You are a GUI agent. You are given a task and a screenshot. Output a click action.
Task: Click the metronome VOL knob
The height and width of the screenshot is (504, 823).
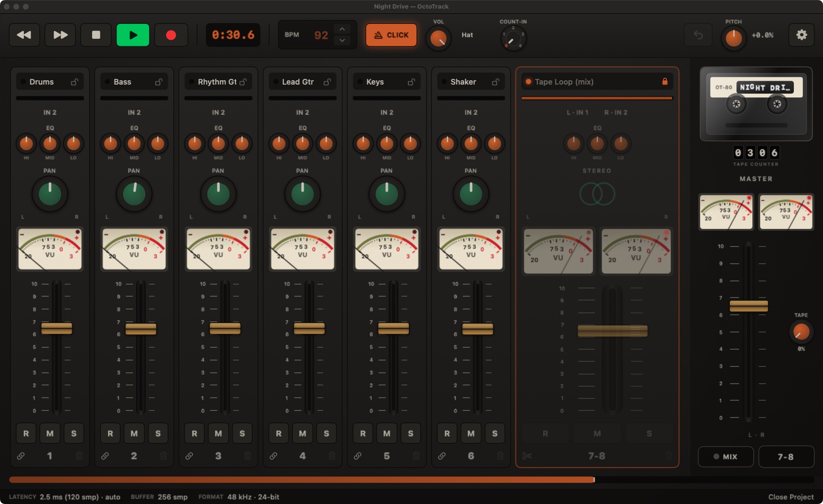click(x=438, y=38)
